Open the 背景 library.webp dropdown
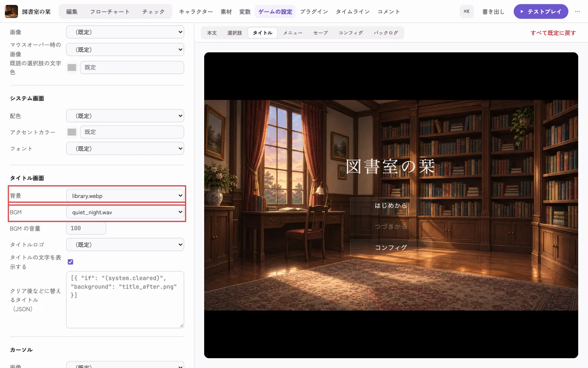The height and width of the screenshot is (368, 588). pyautogui.click(x=125, y=196)
